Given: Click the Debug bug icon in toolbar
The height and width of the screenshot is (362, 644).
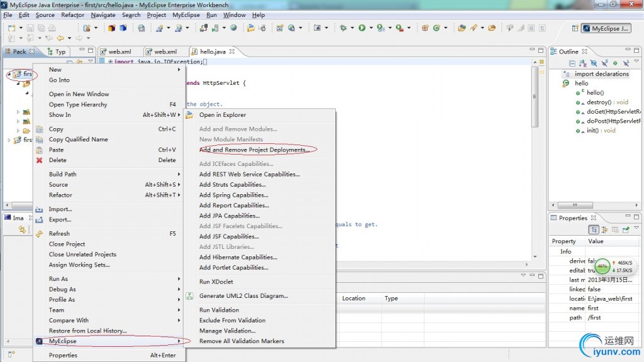Looking at the screenshot, I should pyautogui.click(x=343, y=28).
